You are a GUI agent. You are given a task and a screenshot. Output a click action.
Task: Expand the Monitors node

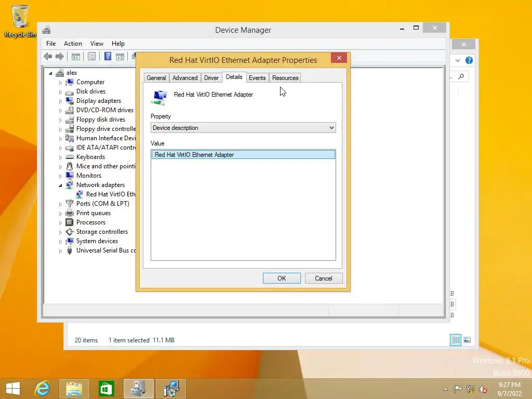(60, 176)
